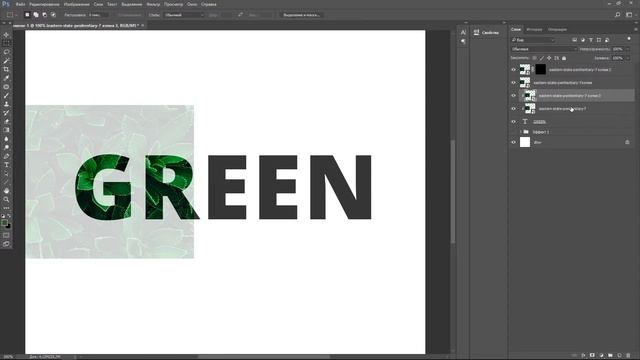Open the layer Fill slider dropdown
The width and height of the screenshot is (640, 360).
pos(628,58)
